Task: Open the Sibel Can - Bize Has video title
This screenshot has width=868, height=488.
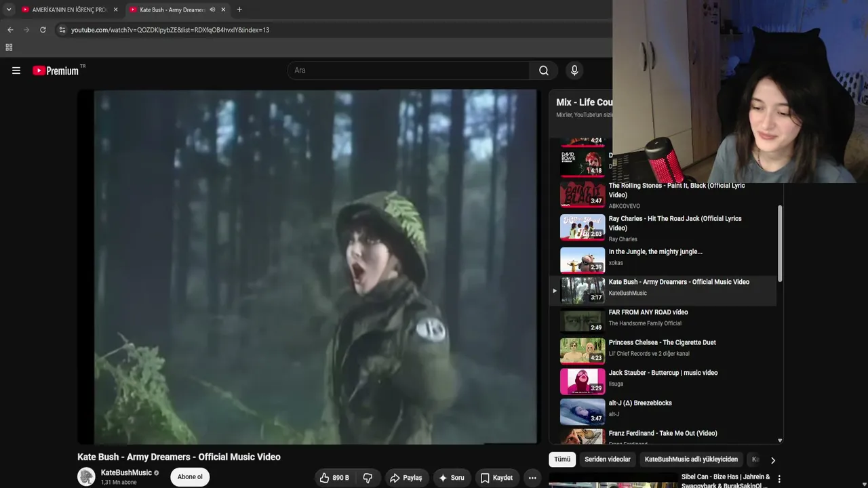Action: (726, 481)
